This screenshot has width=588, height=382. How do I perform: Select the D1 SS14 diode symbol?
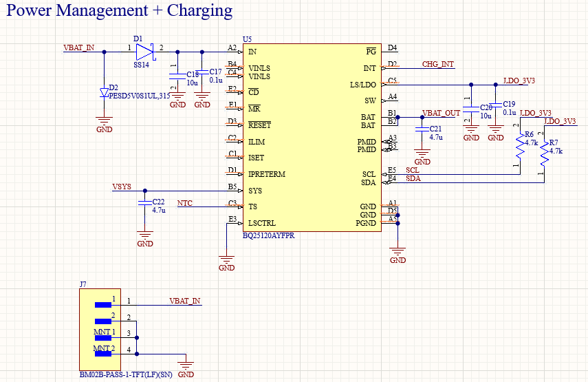click(145, 52)
